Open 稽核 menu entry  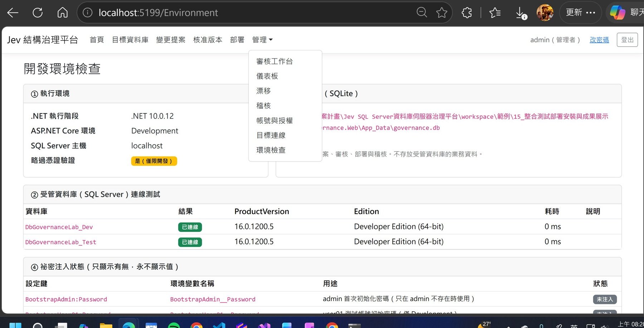[285, 106]
